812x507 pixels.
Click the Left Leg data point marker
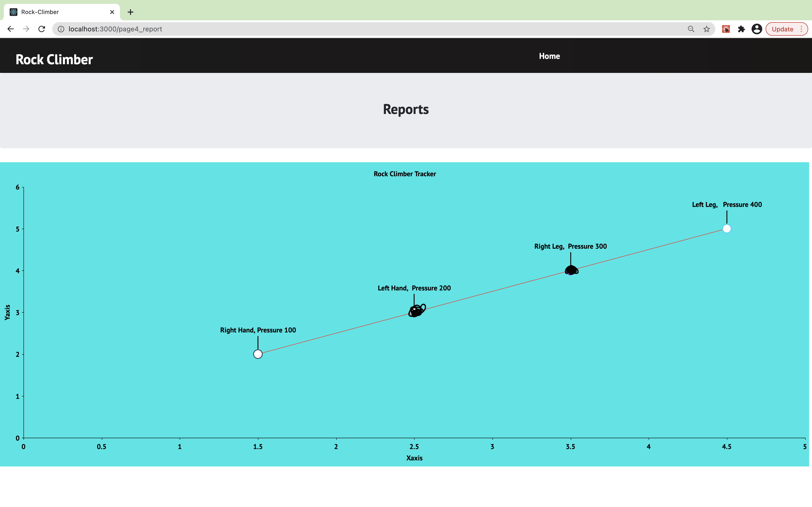tap(726, 229)
